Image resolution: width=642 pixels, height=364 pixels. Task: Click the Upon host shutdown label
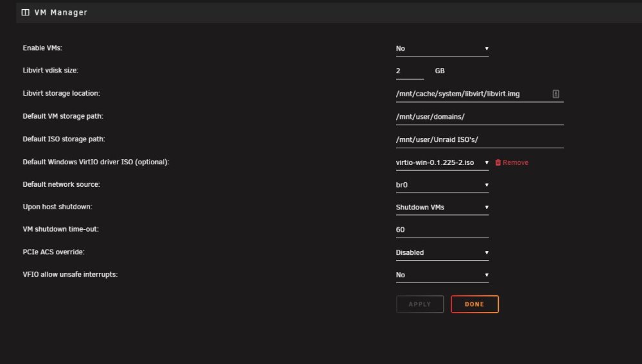click(57, 207)
